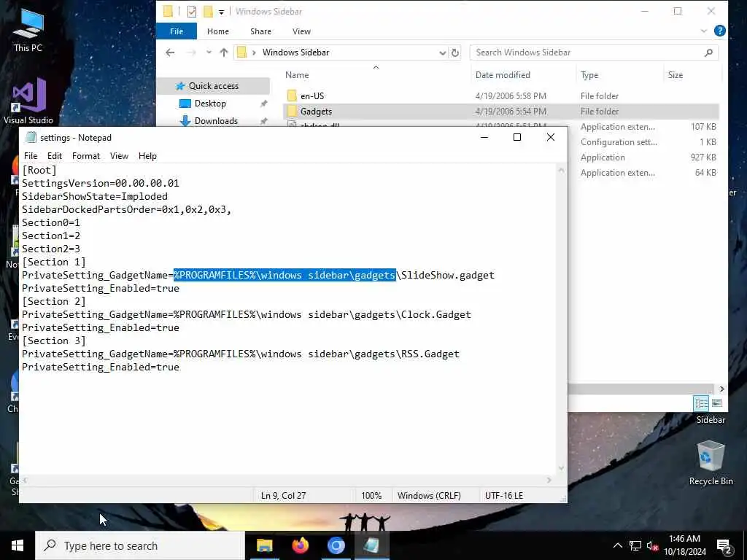Expand the Explorer ribbon chevron
Image resolution: width=747 pixels, height=560 pixels.
[704, 31]
